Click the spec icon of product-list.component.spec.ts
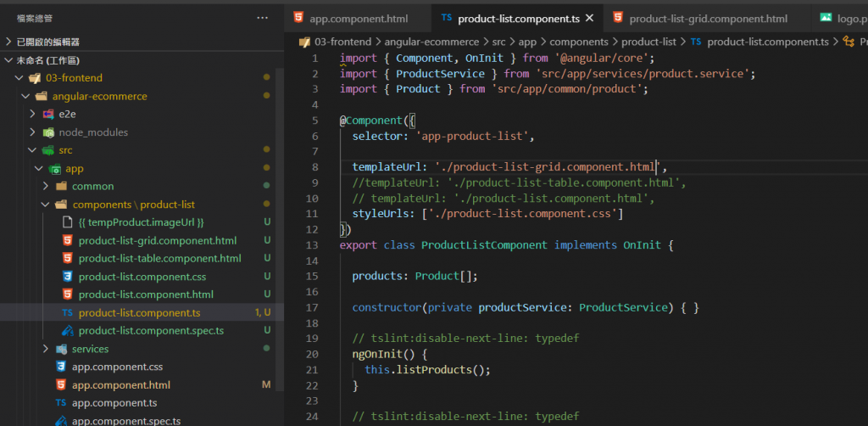The image size is (868, 426). click(68, 331)
